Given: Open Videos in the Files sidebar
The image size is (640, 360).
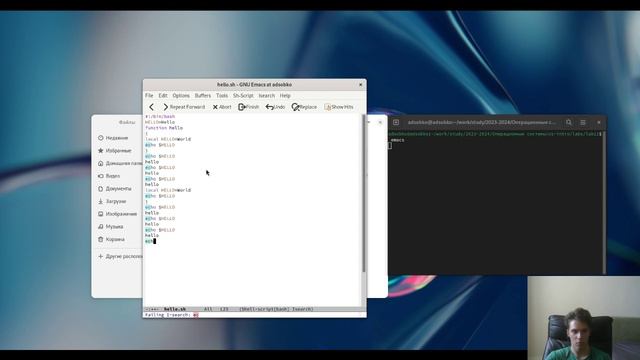Looking at the screenshot, I should tap(109, 176).
